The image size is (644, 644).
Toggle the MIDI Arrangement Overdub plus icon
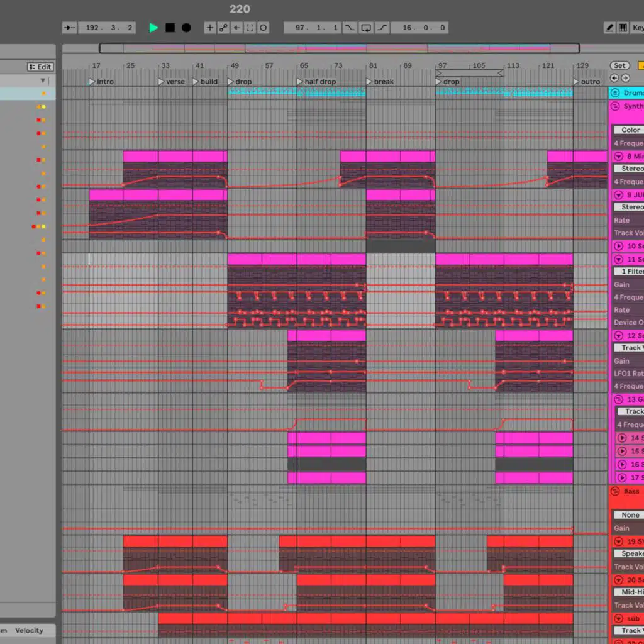[x=210, y=28]
